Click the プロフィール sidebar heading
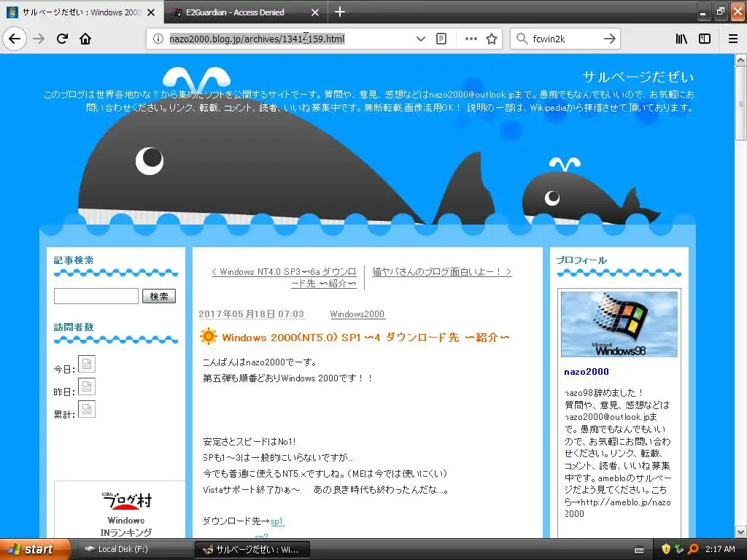Screen dimensions: 747x560 (581, 260)
